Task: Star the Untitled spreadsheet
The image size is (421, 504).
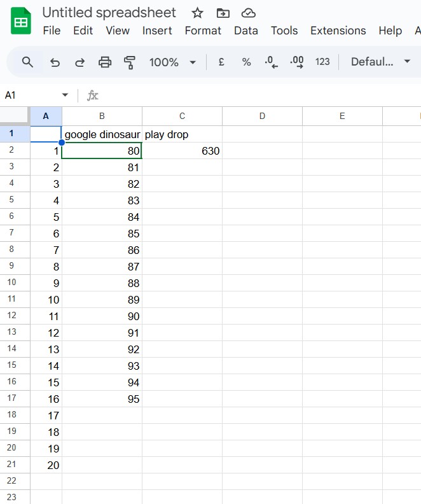Action: click(197, 13)
